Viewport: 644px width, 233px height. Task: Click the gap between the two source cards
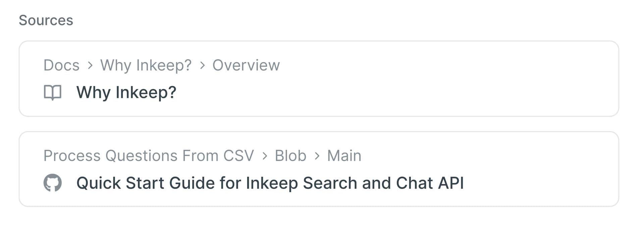[319, 124]
